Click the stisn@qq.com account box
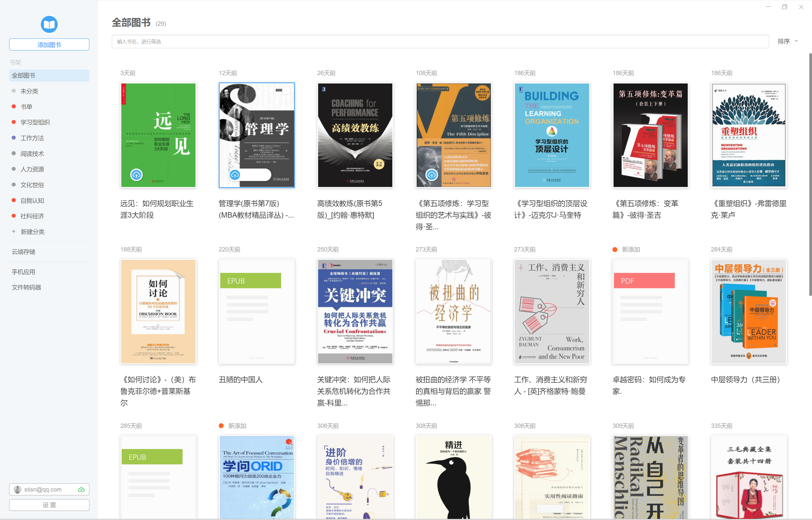This screenshot has height=520, width=812. coord(49,490)
